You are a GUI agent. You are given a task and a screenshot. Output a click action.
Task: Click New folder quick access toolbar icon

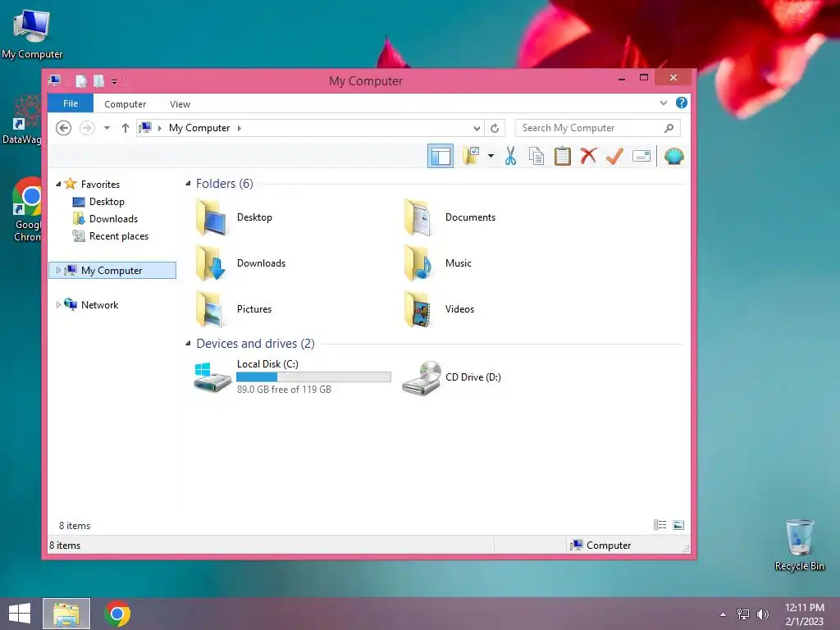point(98,81)
